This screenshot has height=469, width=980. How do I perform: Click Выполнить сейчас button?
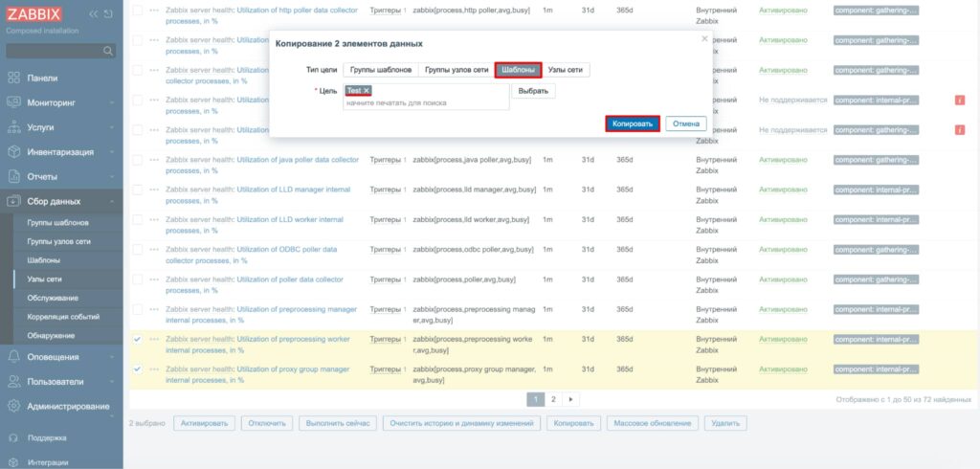[x=338, y=423]
